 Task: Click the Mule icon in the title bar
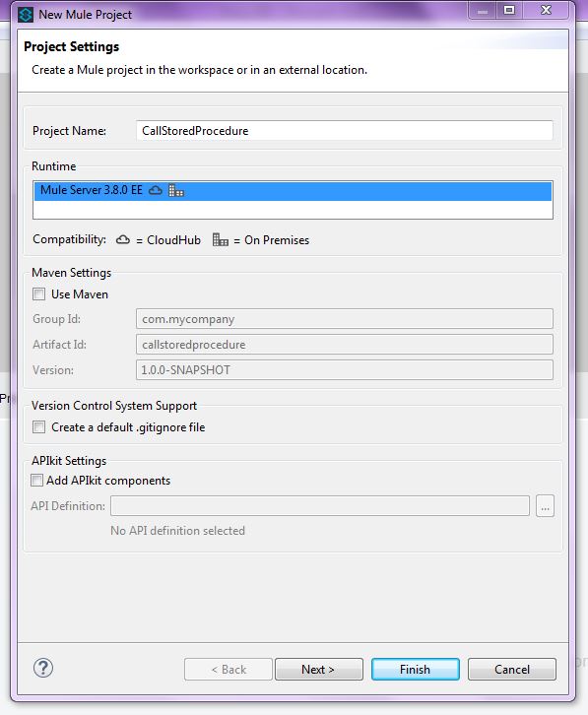(26, 15)
